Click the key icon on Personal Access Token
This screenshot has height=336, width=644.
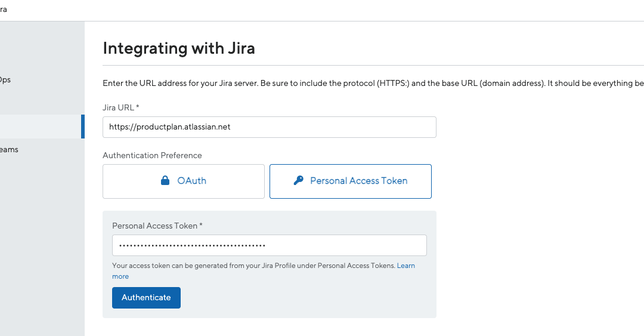tap(299, 181)
